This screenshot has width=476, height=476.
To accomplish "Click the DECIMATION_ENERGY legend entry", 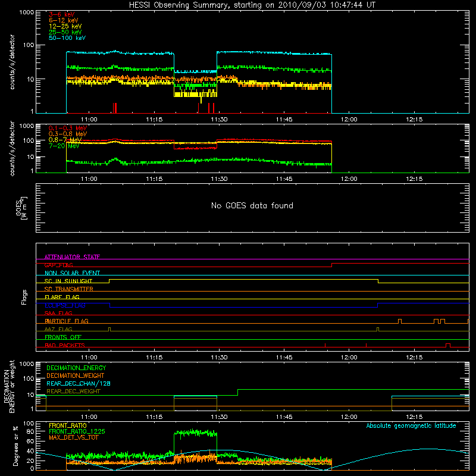I will pyautogui.click(x=76, y=368).
